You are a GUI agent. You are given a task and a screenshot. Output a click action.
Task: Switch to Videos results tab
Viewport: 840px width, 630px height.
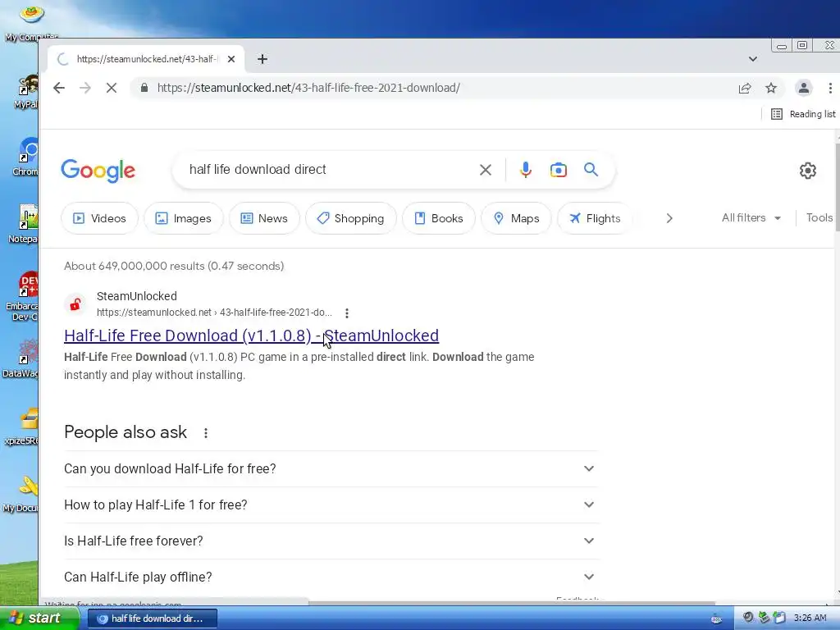[x=99, y=218]
